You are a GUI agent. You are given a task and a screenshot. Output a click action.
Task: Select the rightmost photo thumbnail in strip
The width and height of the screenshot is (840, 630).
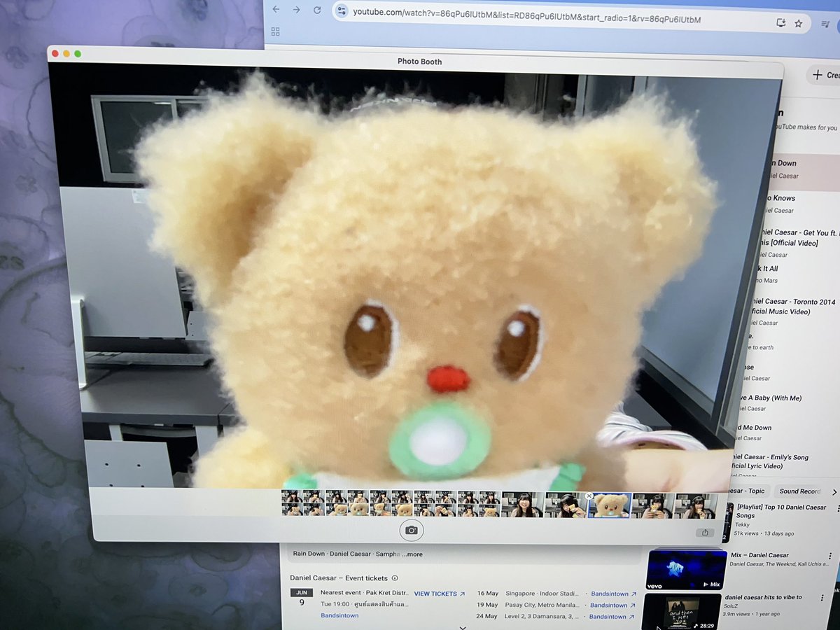[696, 506]
